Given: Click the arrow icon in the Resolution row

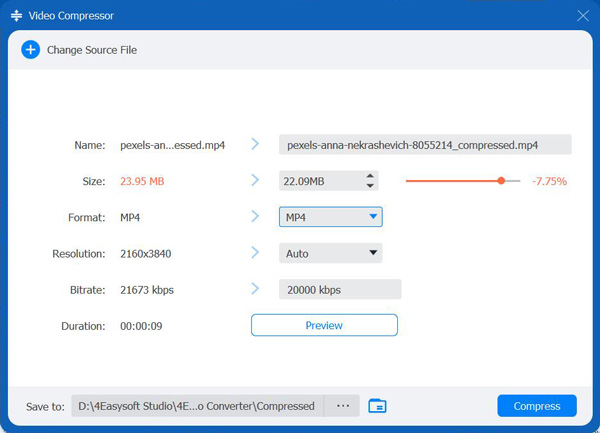Looking at the screenshot, I should [255, 252].
